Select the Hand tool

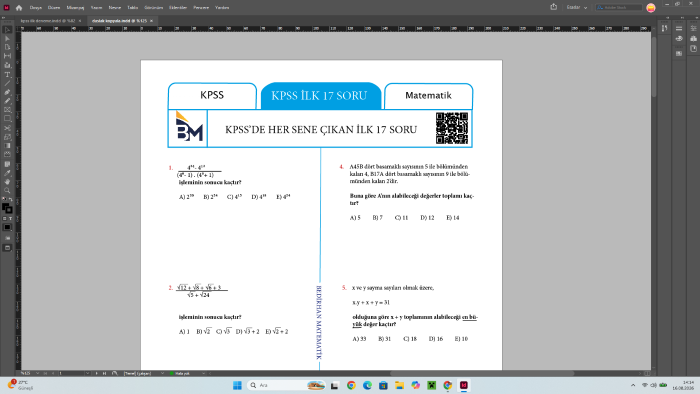click(x=7, y=182)
